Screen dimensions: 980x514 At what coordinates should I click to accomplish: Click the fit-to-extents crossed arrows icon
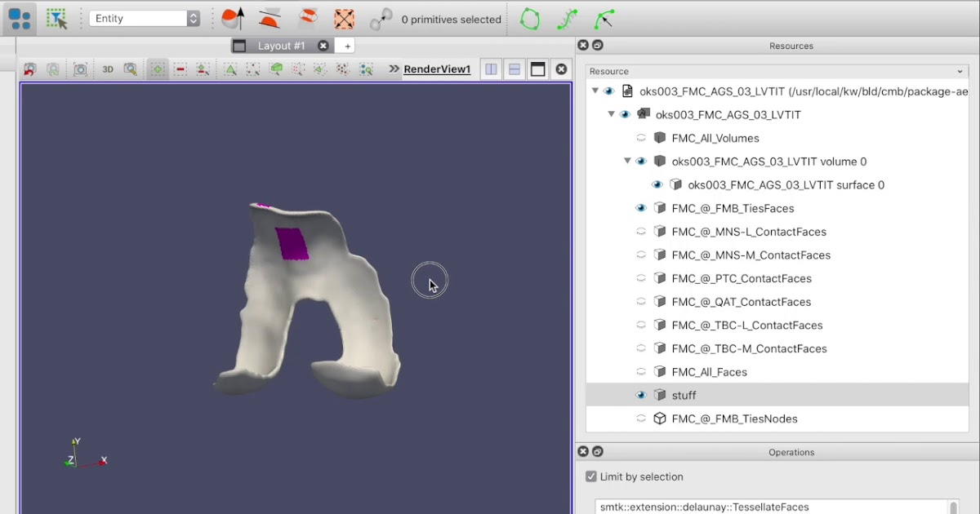tap(345, 19)
